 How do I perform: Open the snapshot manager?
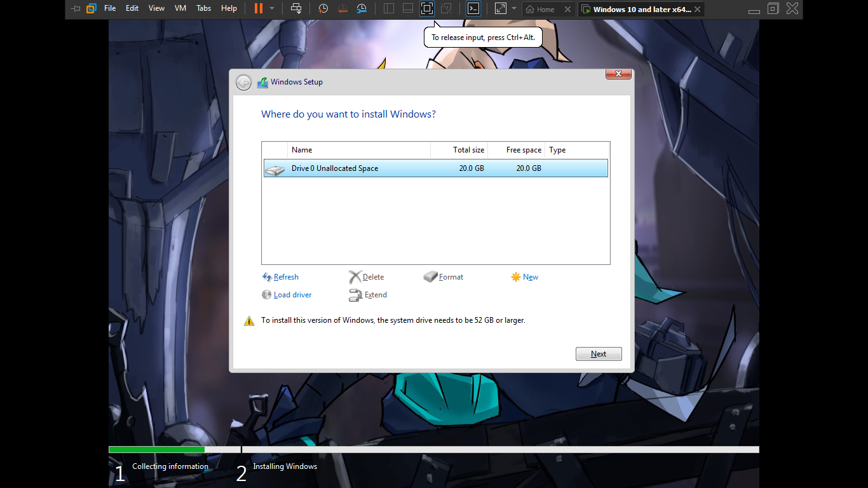(x=362, y=9)
